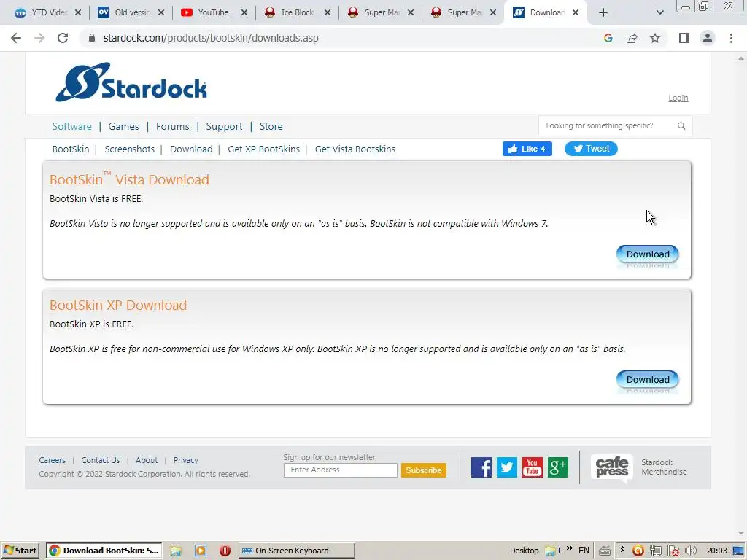The height and width of the screenshot is (560, 747).
Task: Open the Download submenu link
Action: click(191, 149)
